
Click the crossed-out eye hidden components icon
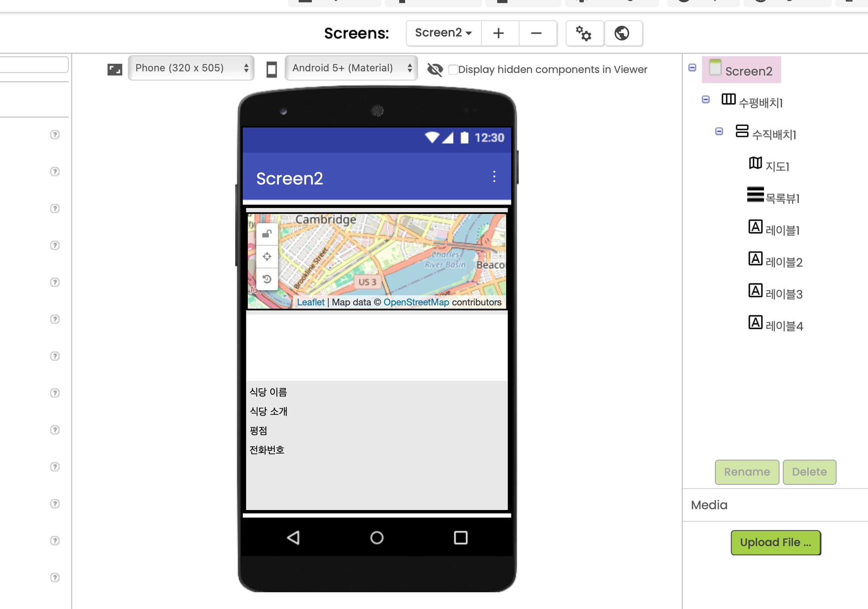click(435, 70)
